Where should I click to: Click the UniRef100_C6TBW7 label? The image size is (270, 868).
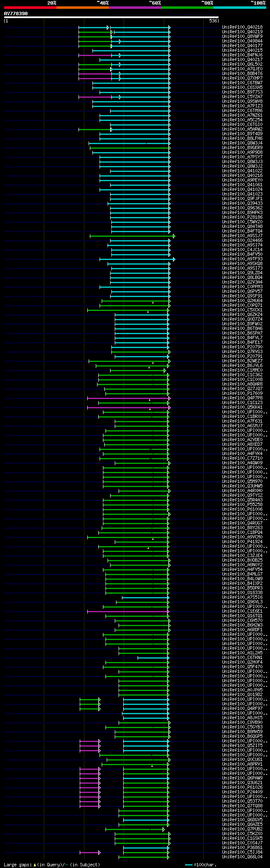[x=242, y=83]
